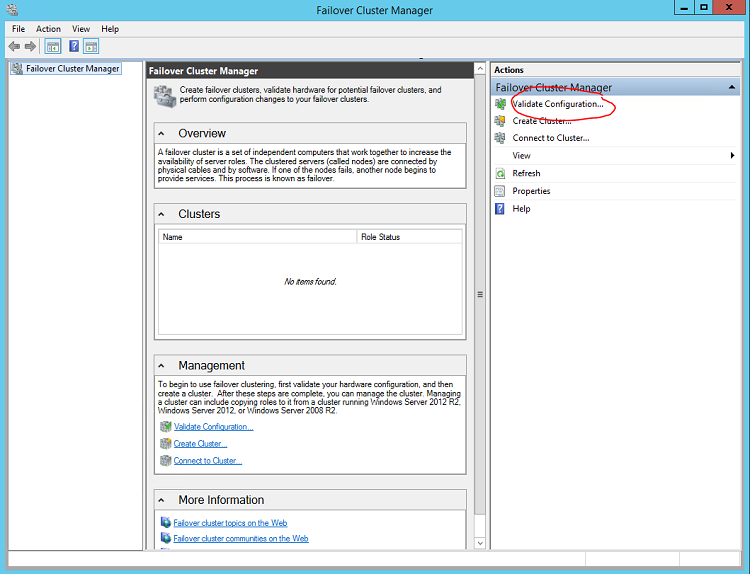Click the Create Cluster icon under Management
The width and height of the screenshot is (750, 574).
pos(165,443)
